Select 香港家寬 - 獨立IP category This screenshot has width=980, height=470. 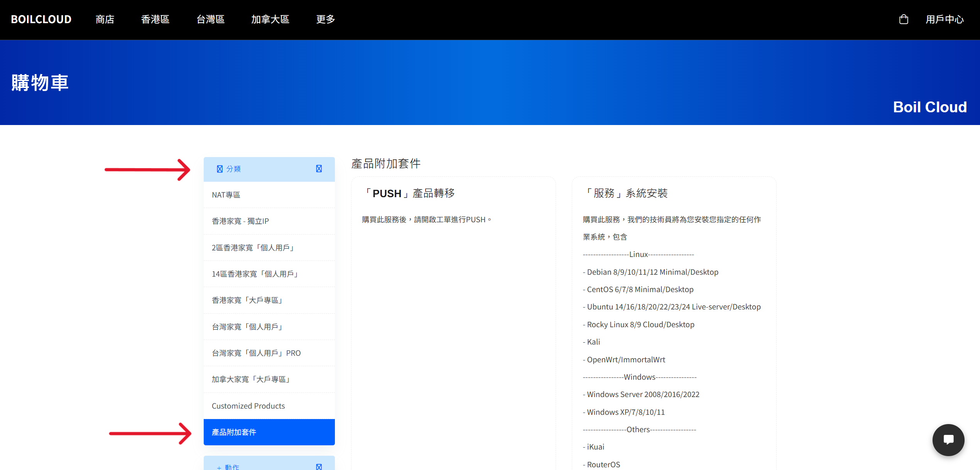tap(269, 221)
